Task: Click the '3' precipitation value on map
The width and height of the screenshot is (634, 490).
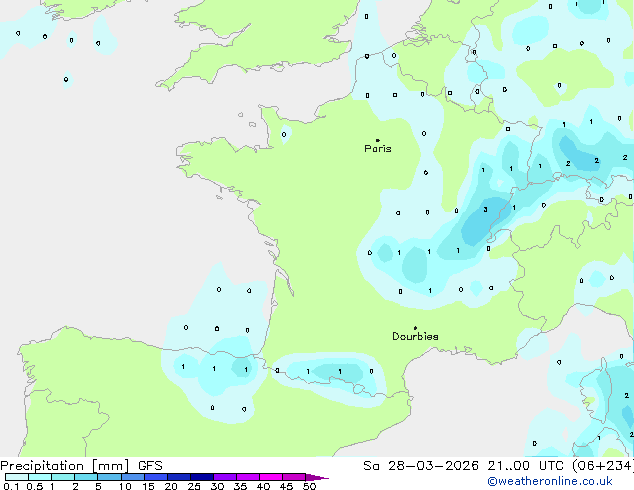Action: pyautogui.click(x=485, y=209)
